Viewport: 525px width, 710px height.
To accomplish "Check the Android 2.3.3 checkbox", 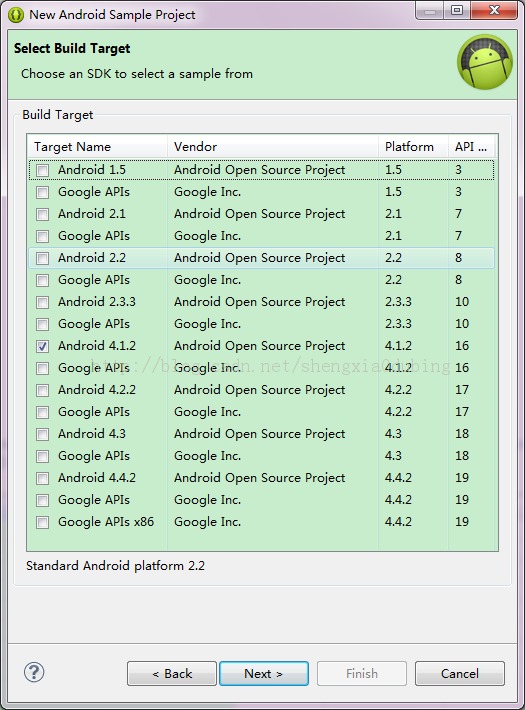I will [43, 302].
